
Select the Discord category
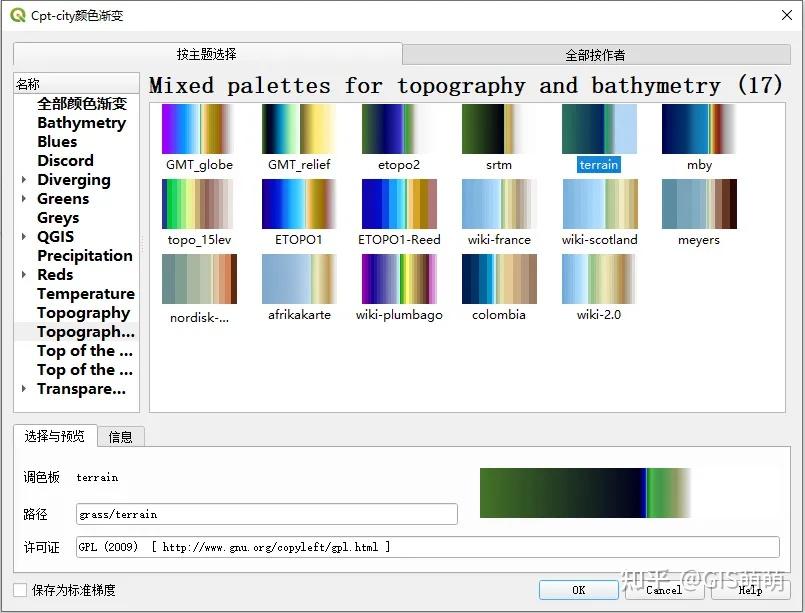pyautogui.click(x=65, y=161)
